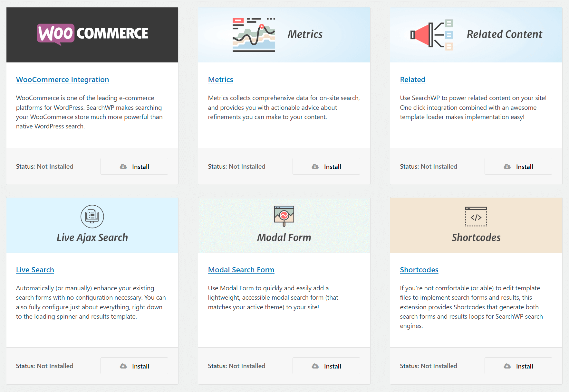Open the Live Search link
This screenshot has height=392, width=569.
(x=35, y=270)
